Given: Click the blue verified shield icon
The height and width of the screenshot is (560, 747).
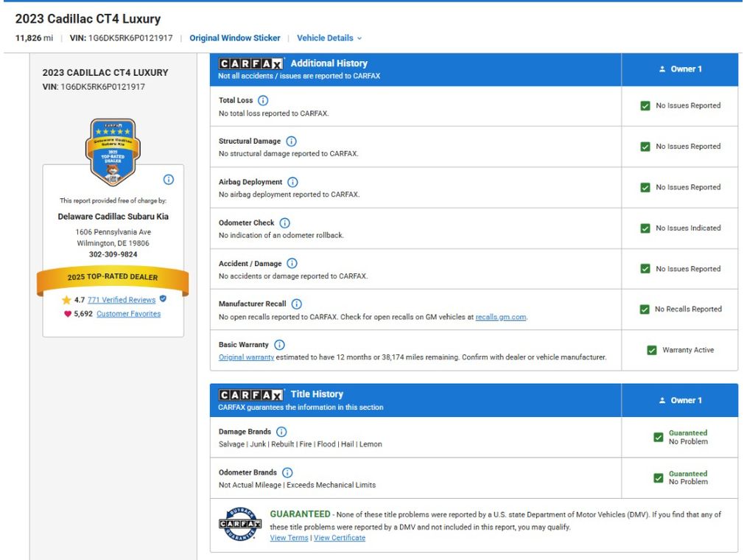Looking at the screenshot, I should [x=163, y=299].
